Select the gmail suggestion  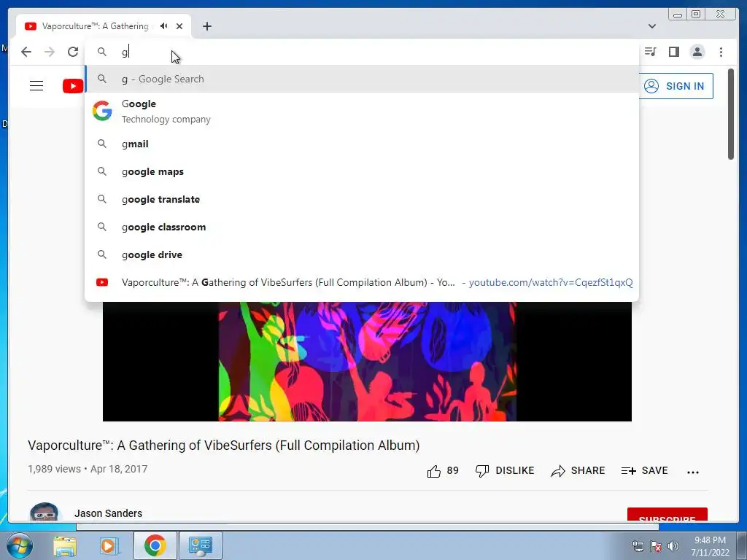[362, 144]
